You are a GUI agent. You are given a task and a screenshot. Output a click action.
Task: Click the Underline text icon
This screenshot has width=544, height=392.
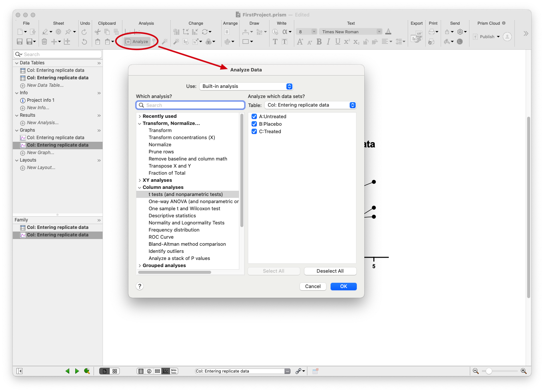[338, 42]
